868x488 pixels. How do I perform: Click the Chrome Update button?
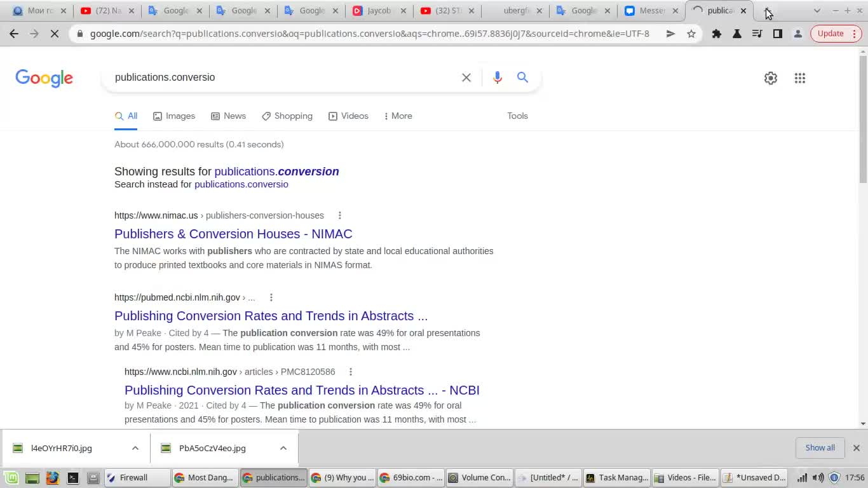click(836, 34)
